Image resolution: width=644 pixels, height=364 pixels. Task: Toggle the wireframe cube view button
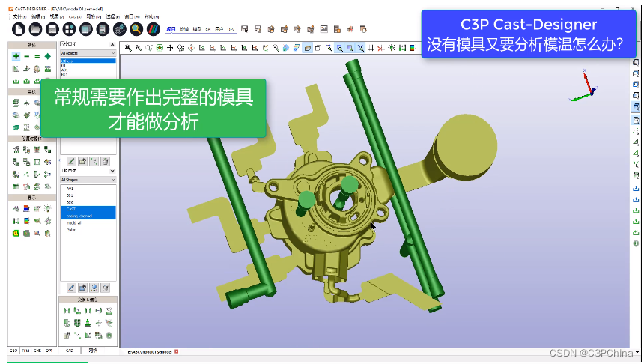click(318, 48)
